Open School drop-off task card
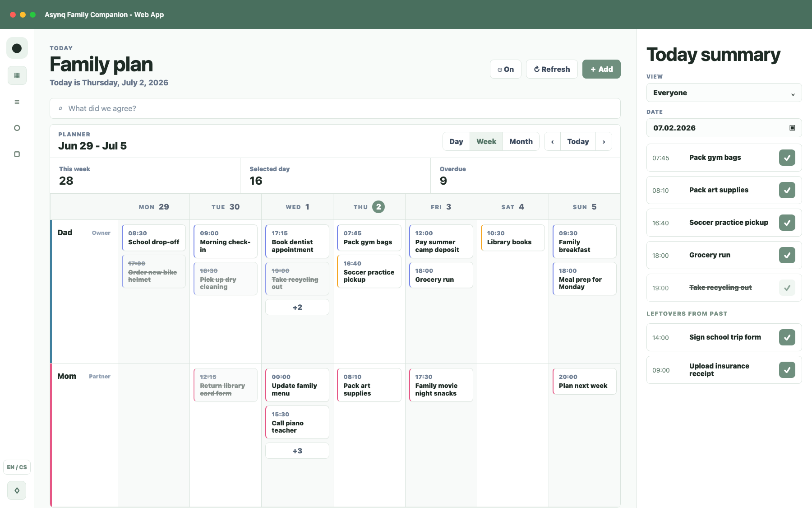 (154, 238)
